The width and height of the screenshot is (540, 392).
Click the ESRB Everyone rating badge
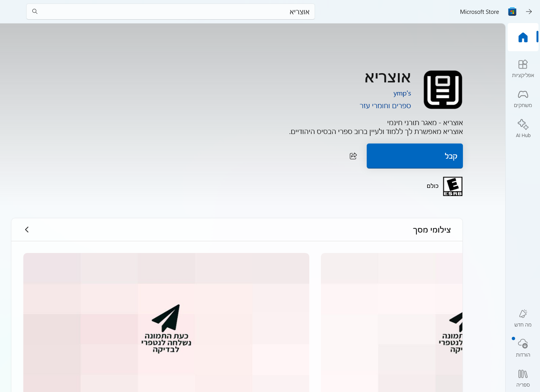click(453, 186)
